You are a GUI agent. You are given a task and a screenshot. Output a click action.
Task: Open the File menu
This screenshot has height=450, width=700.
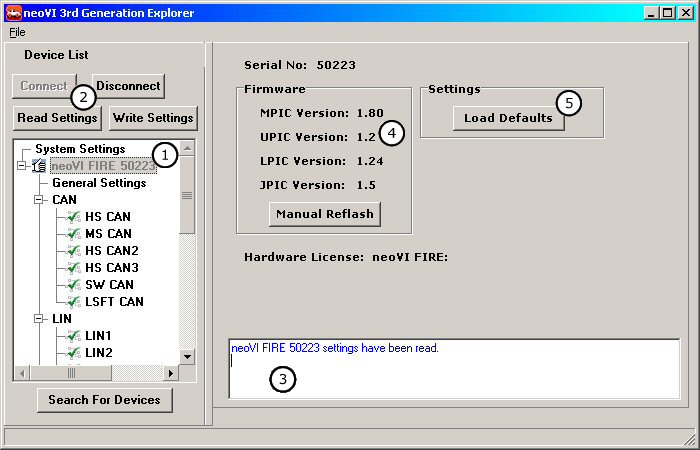click(x=17, y=32)
